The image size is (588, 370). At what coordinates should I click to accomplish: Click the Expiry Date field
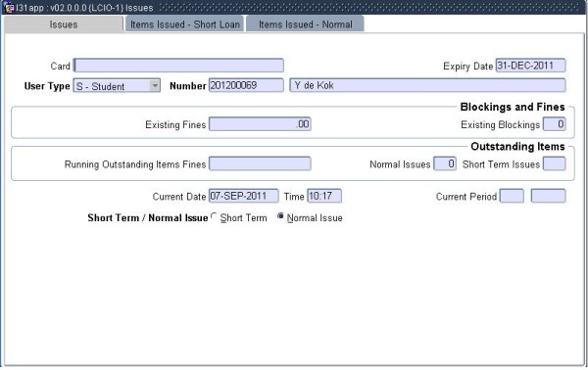[530, 66]
